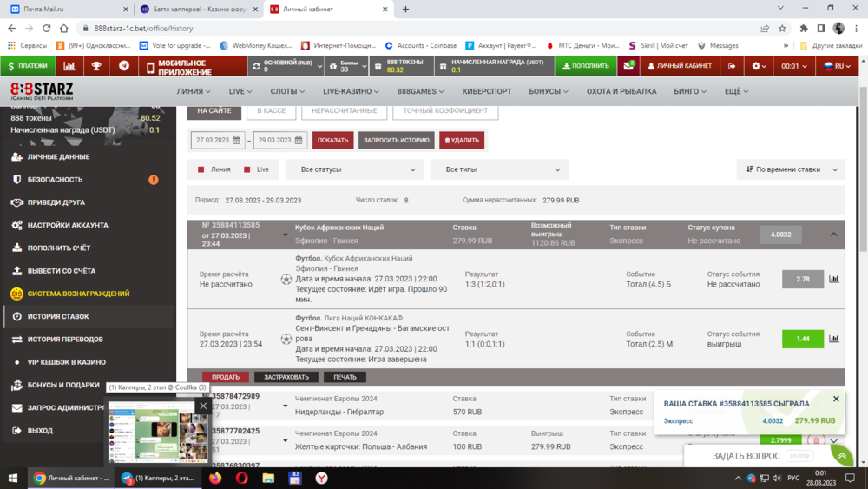Viewport: 868px width, 489px height.
Task: Close the Telegram taskbar preview thumbnail
Action: click(x=203, y=406)
